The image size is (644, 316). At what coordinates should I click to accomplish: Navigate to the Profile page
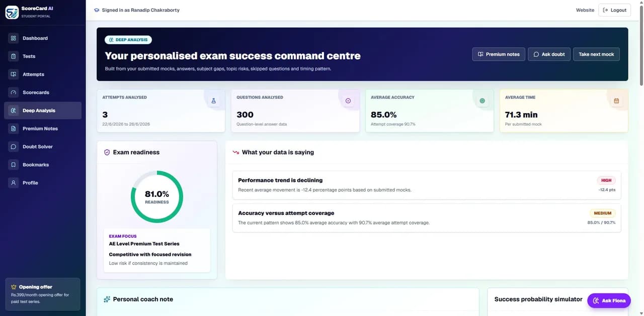click(x=43, y=183)
